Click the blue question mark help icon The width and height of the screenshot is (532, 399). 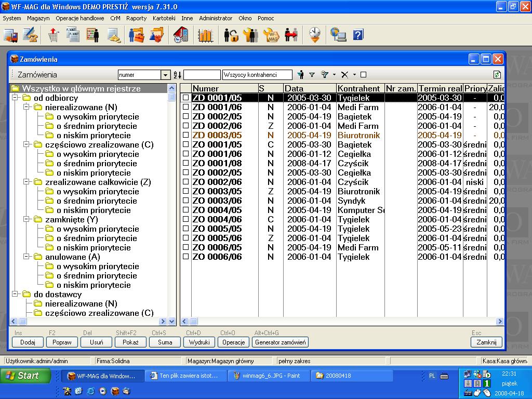[x=358, y=35]
